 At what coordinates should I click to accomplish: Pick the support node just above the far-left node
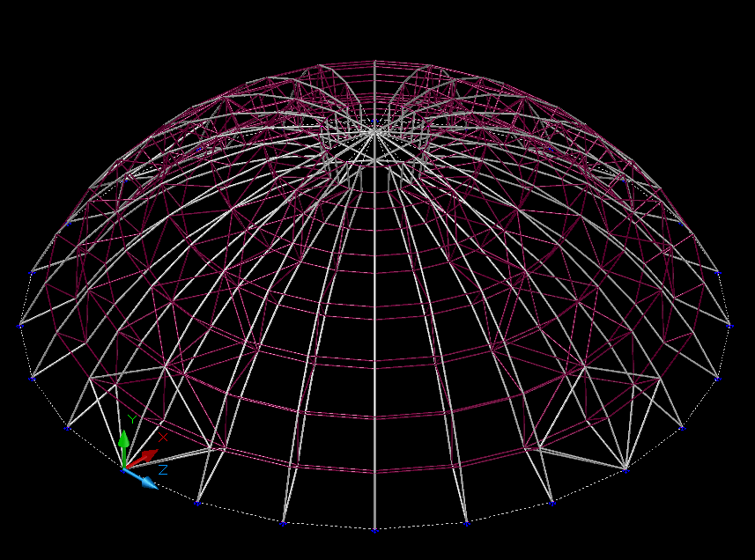tap(32, 273)
